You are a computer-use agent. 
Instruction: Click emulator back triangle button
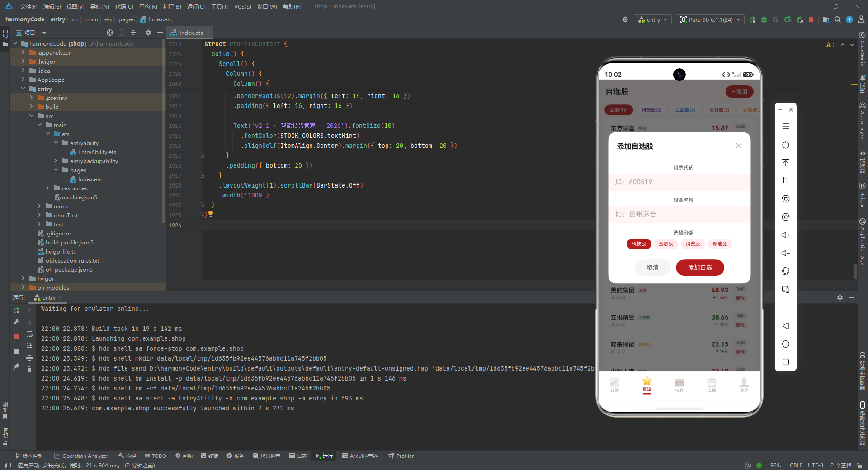click(786, 326)
